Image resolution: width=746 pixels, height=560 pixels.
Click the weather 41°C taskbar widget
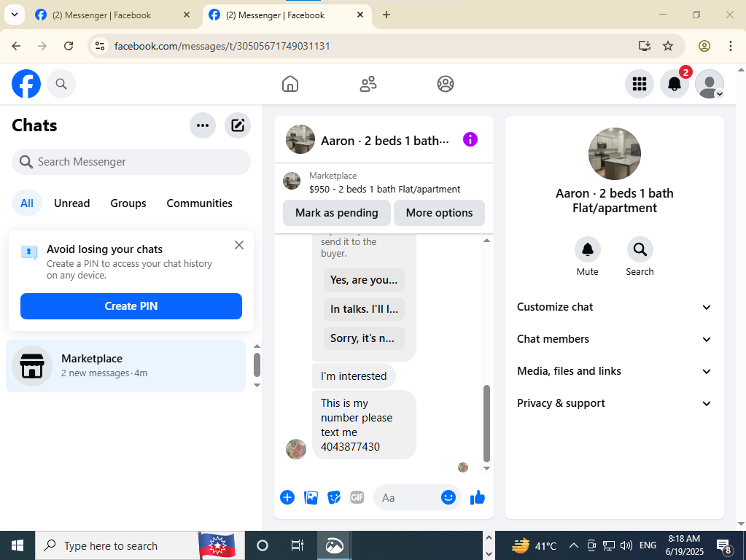[534, 545]
